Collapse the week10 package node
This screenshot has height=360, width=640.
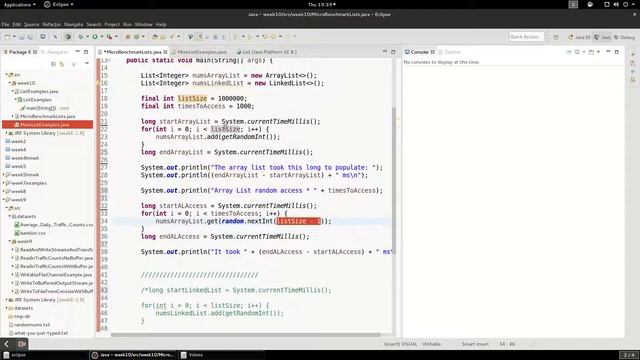(x=9, y=83)
